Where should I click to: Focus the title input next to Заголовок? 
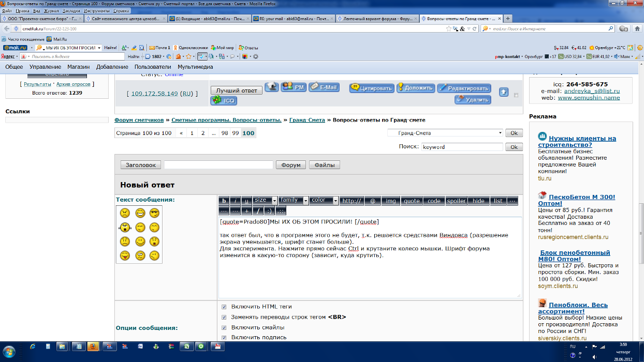(x=218, y=165)
